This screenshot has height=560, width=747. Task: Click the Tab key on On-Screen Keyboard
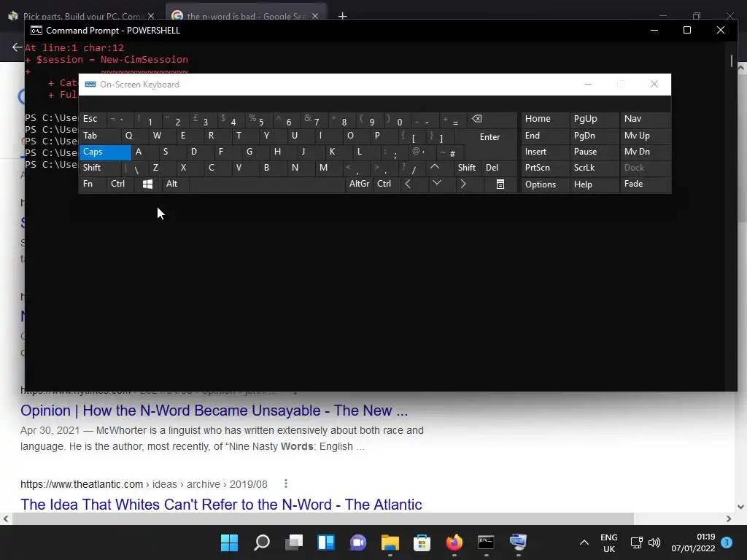pos(100,136)
